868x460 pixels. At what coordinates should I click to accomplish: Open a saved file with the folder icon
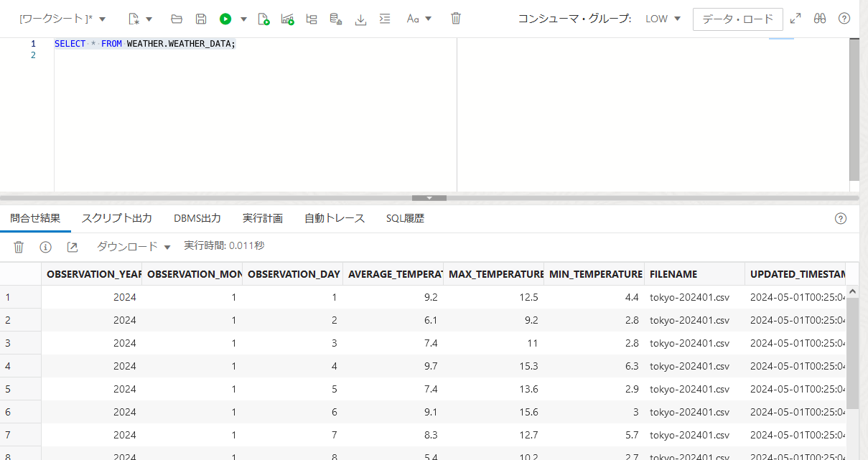point(177,19)
